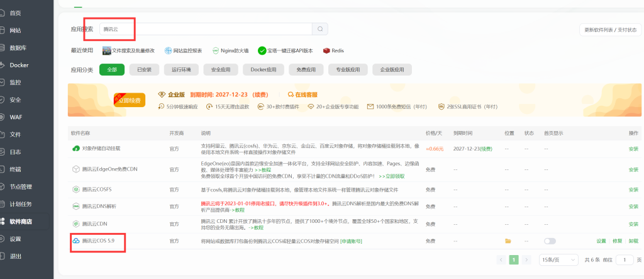Open 在线客服 link
644x279 pixels.
coord(303,94)
